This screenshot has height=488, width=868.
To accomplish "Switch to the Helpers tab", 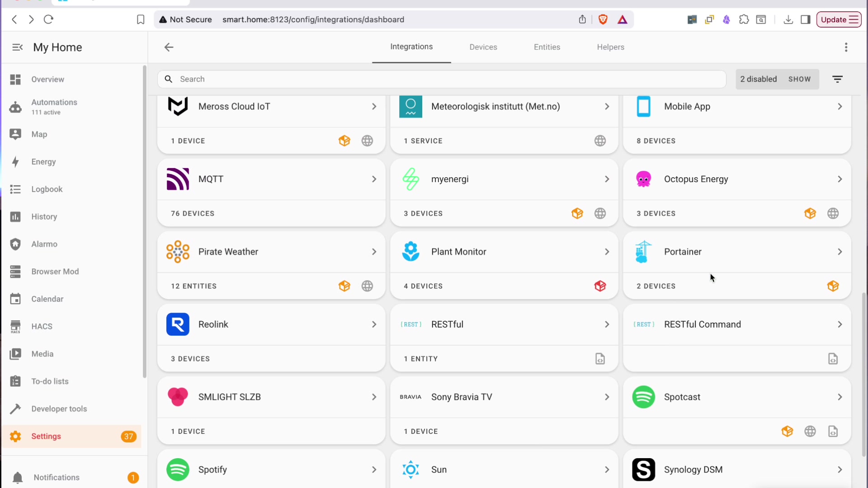I will click(610, 47).
